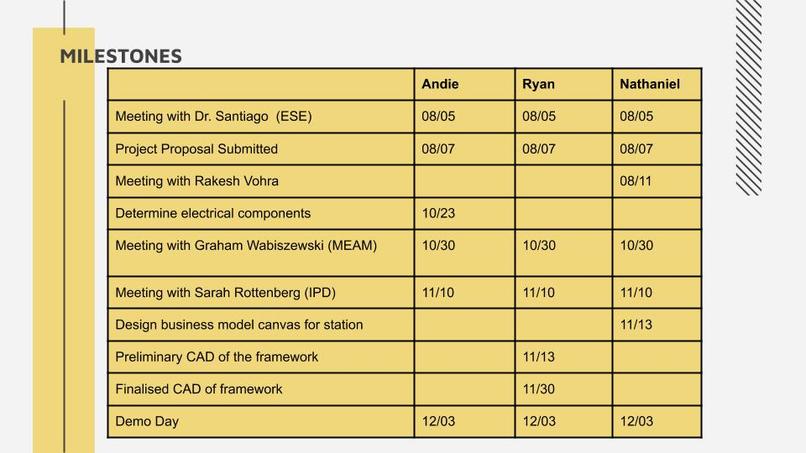Screen dimensions: 806x453
Task: Select the Nathaniel column header cell
Action: click(x=657, y=84)
